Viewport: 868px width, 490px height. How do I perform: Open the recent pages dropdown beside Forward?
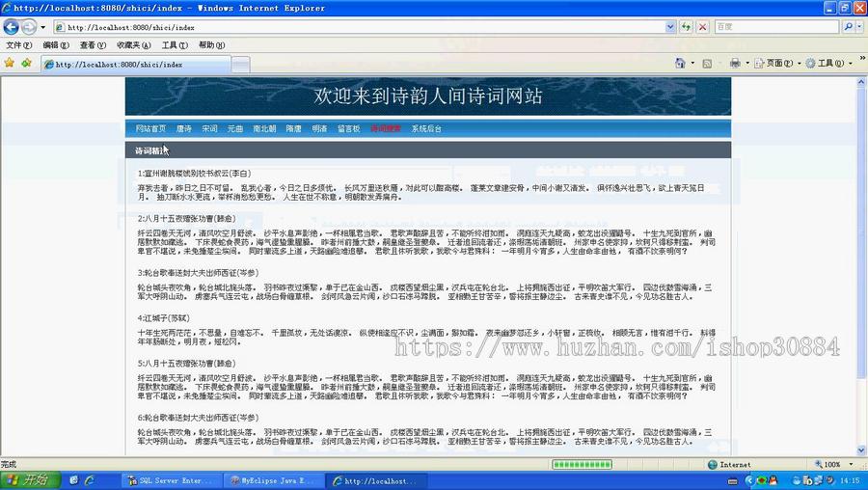pos(42,27)
